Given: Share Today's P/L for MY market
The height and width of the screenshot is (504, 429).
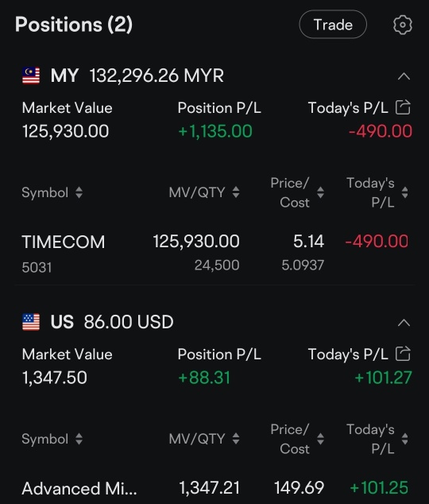Looking at the screenshot, I should (403, 107).
